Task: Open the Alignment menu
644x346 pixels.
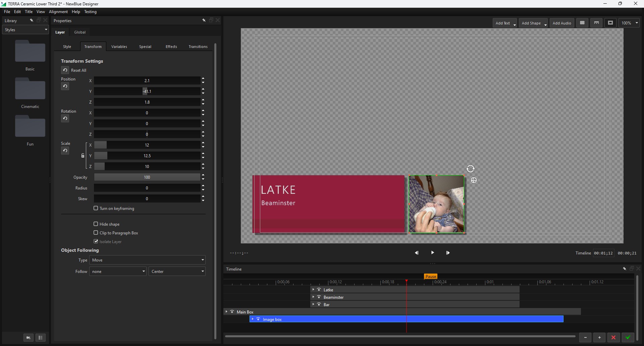Action: coord(58,12)
